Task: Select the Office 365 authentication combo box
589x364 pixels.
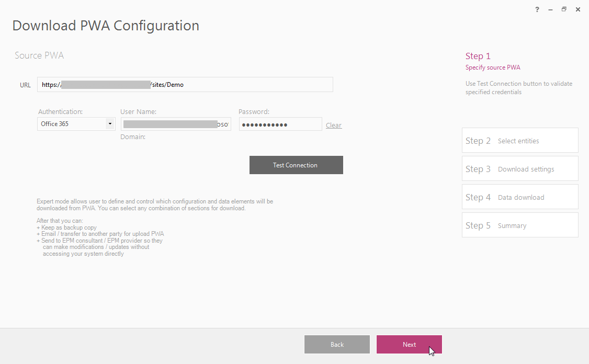Action: [x=76, y=124]
